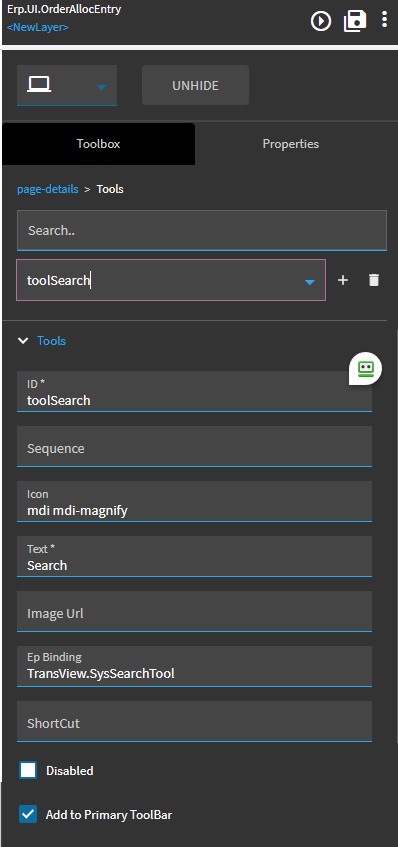398x847 pixels.
Task: Select the Toolbox tab
Action: 98,144
